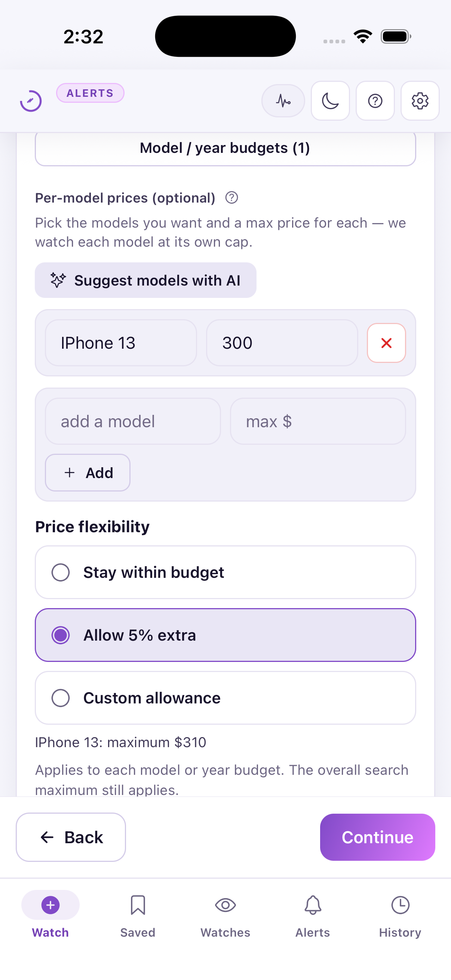Remove the iPhone 13 model row
This screenshot has width=451, height=980.
click(x=386, y=343)
